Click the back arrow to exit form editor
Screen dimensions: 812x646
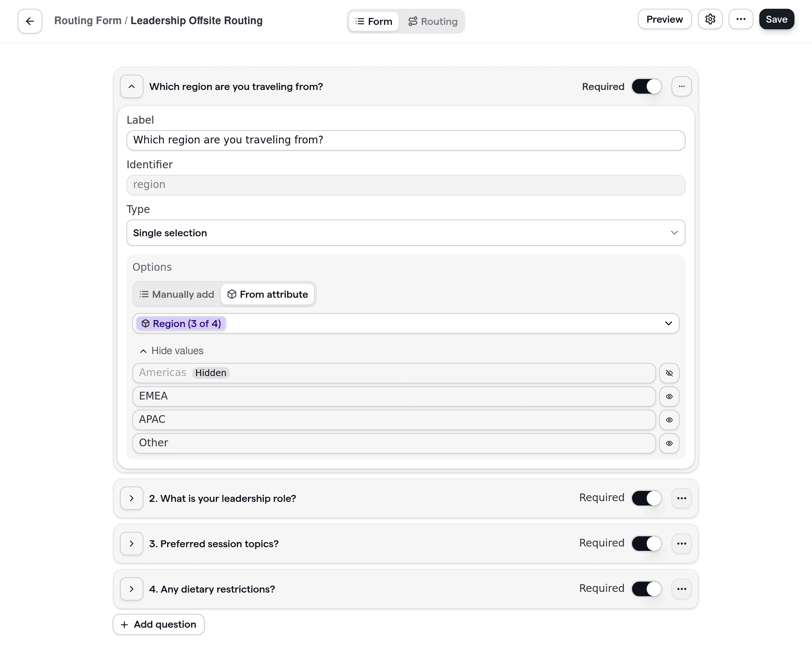tap(29, 21)
